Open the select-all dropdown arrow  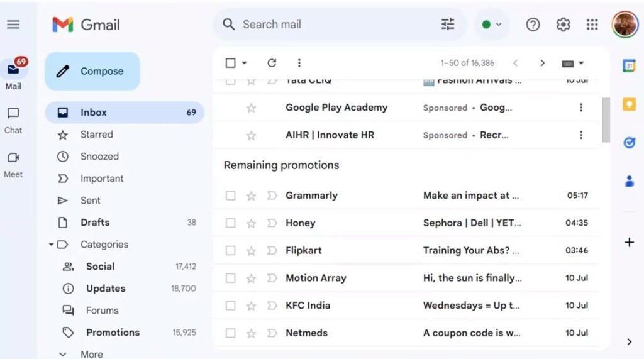coord(245,63)
